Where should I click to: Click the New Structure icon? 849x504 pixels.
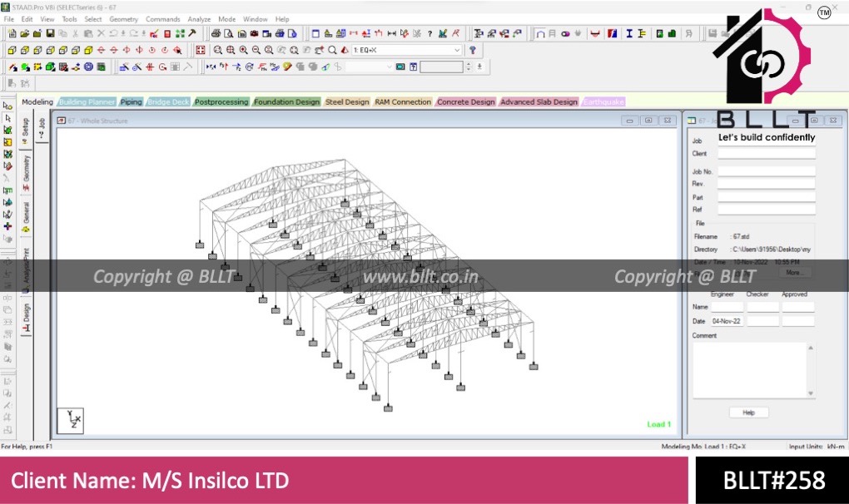[12, 33]
